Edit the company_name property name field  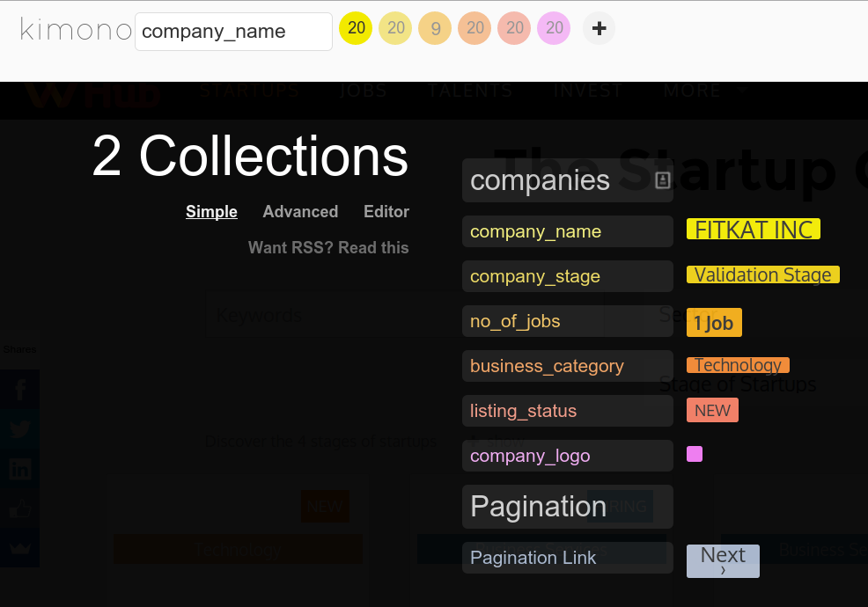coord(233,32)
